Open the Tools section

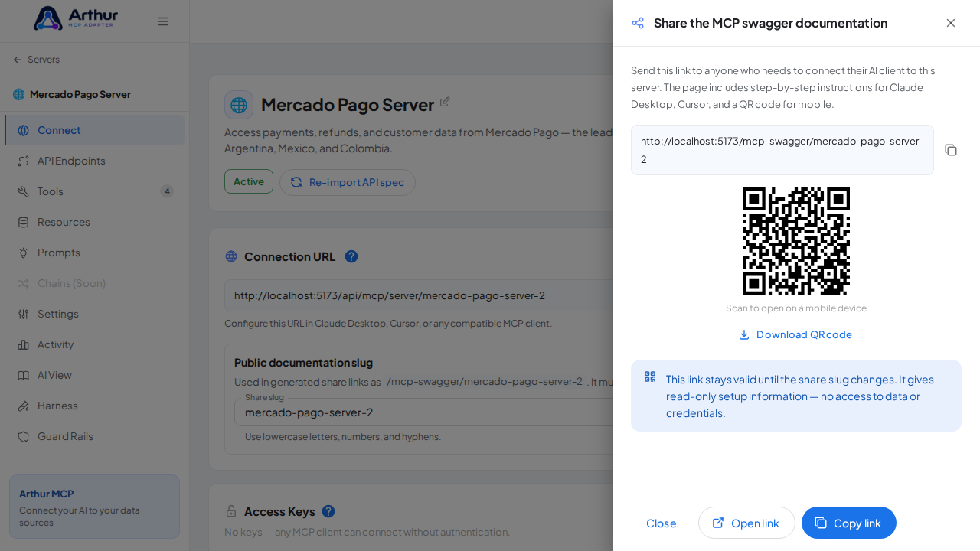point(95,191)
